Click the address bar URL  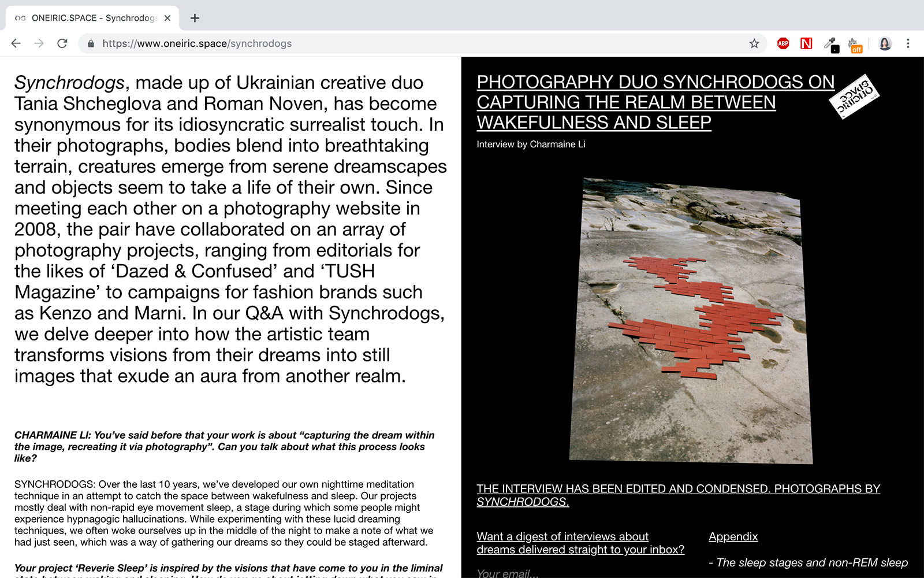tap(197, 43)
